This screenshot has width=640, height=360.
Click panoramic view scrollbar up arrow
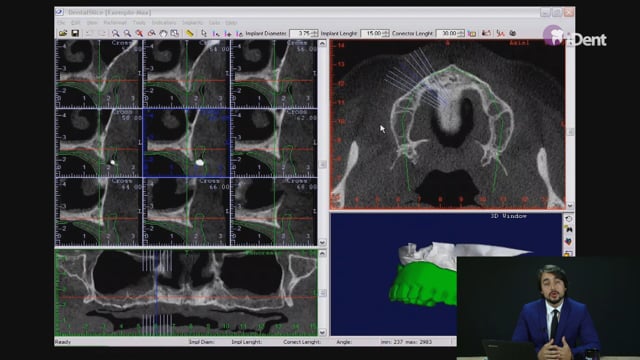click(x=322, y=253)
